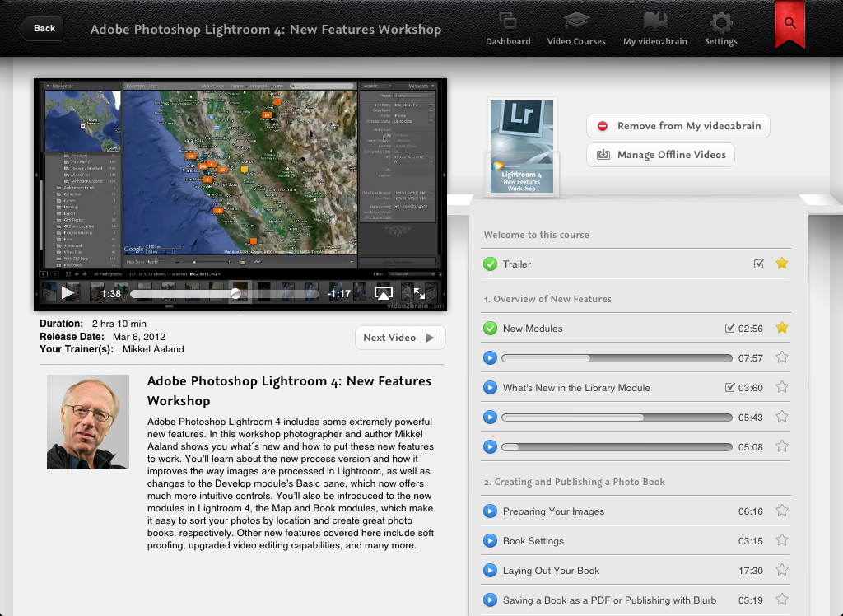Image resolution: width=843 pixels, height=616 pixels.
Task: Click the Next Video button
Action: tap(400, 338)
